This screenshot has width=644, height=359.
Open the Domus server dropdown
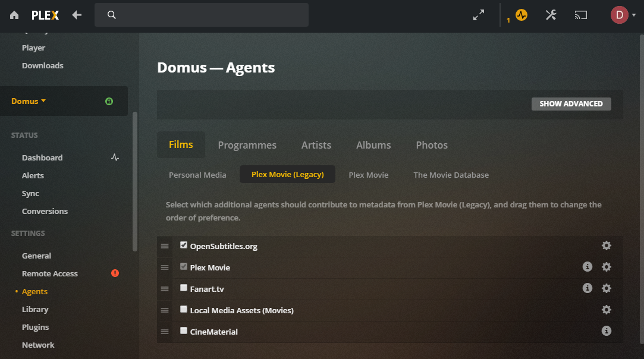[29, 101]
